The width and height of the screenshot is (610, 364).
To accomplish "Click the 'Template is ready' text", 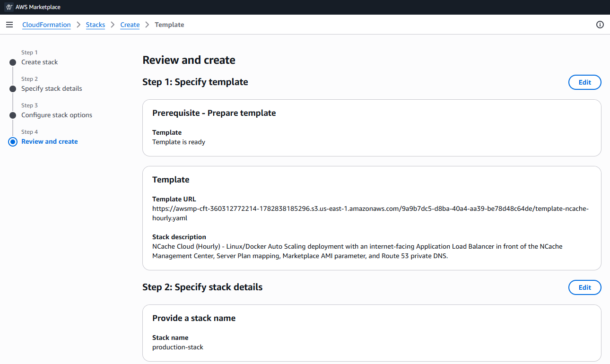I will click(179, 142).
